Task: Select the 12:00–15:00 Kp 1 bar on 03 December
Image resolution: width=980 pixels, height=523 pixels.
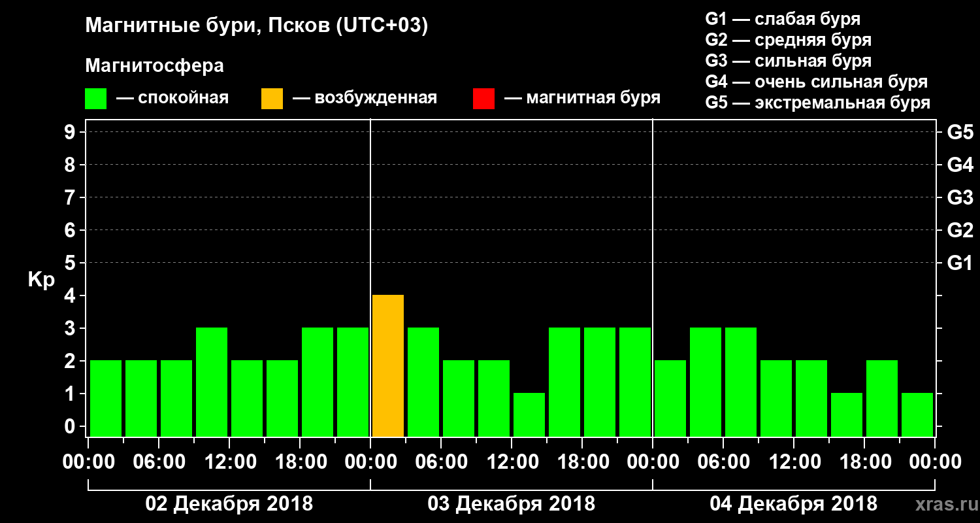Action: click(529, 415)
